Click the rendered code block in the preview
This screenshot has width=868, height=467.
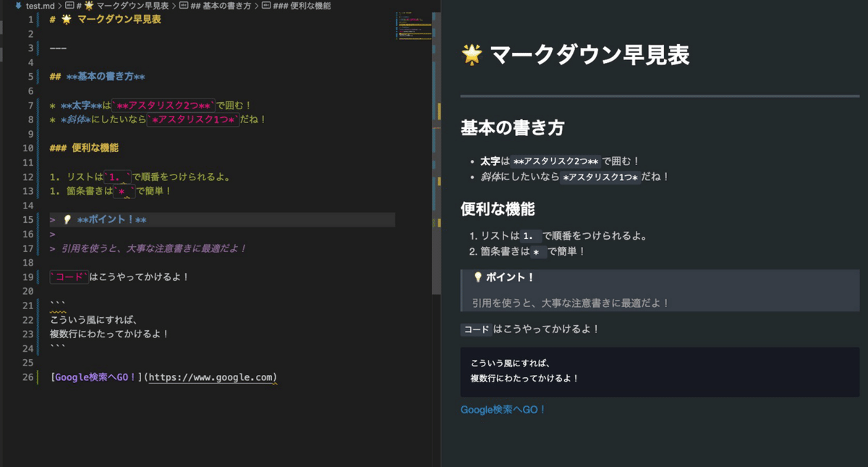point(659,371)
